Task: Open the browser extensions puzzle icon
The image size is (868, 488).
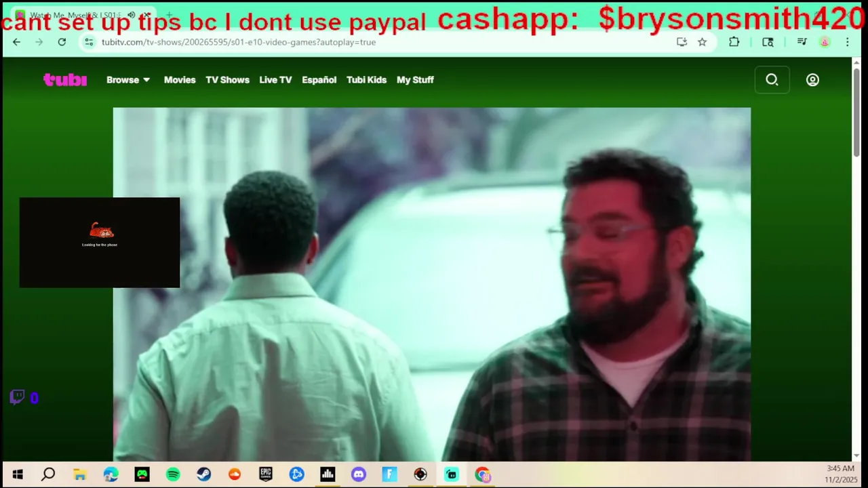Action: (734, 42)
